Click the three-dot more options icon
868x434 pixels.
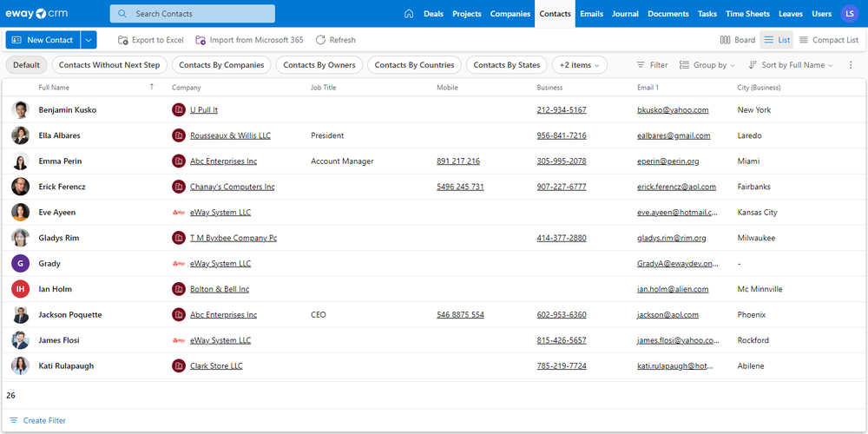pyautogui.click(x=851, y=65)
